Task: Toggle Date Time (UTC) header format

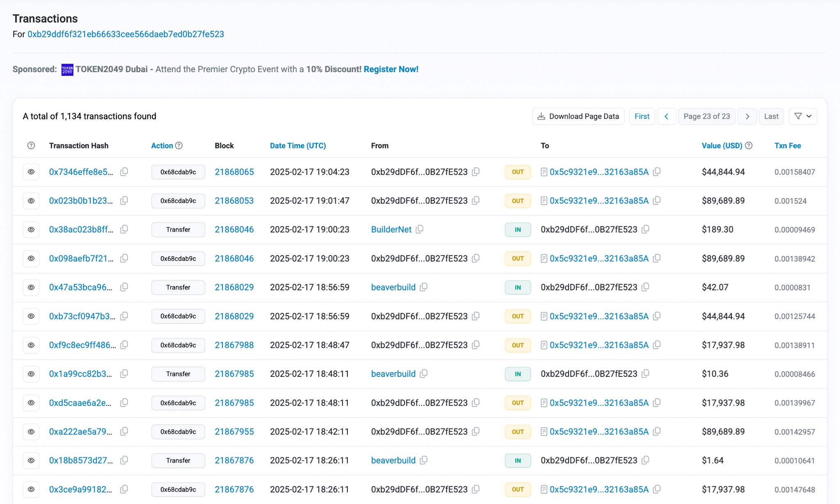Action: 298,146
